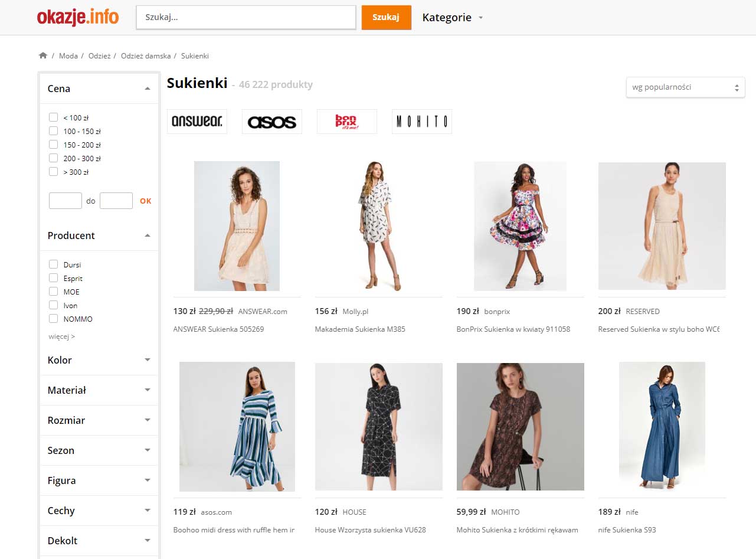Check the under 100 zł price filter
756x559 pixels.
[x=54, y=117]
